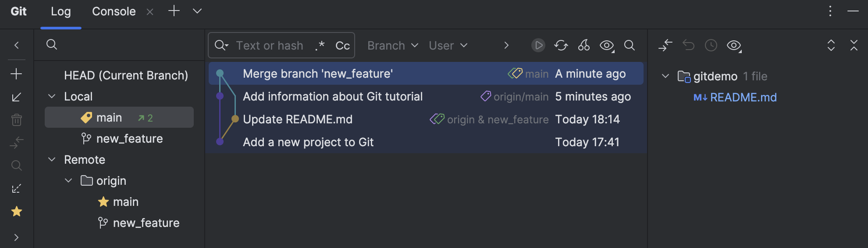Open log View Options eye icon

(x=607, y=46)
